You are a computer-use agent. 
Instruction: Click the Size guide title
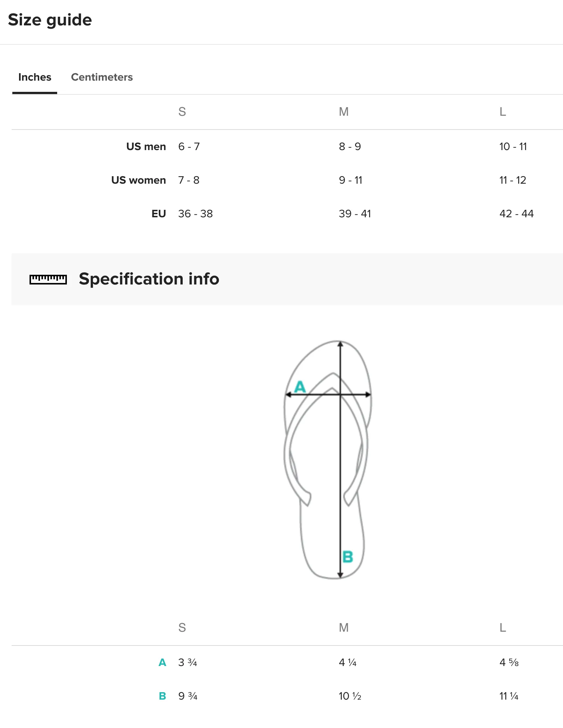[50, 20]
